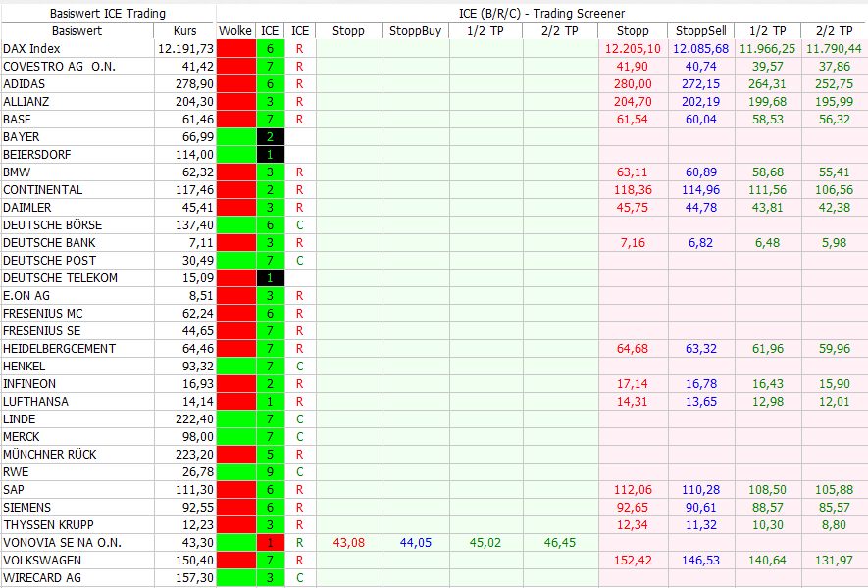Select 'VOLKSWAGEN' in the list

[x=42, y=561]
